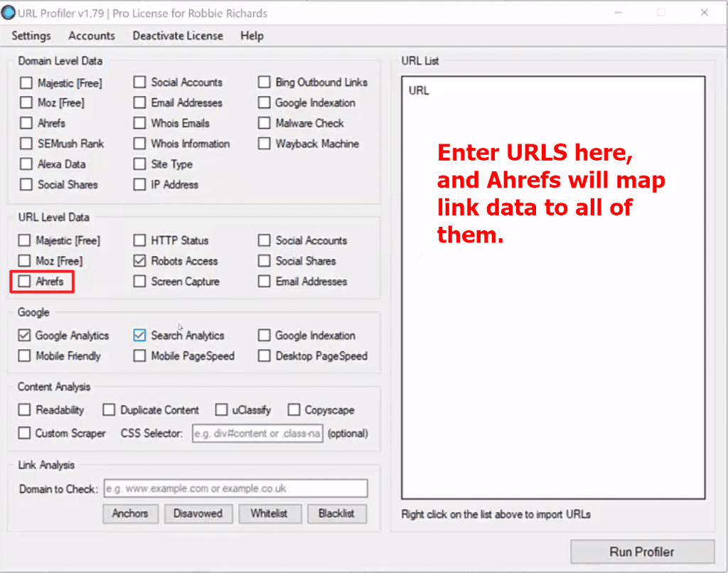The width and height of the screenshot is (728, 573).
Task: Open the Settings menu
Action: click(x=31, y=36)
